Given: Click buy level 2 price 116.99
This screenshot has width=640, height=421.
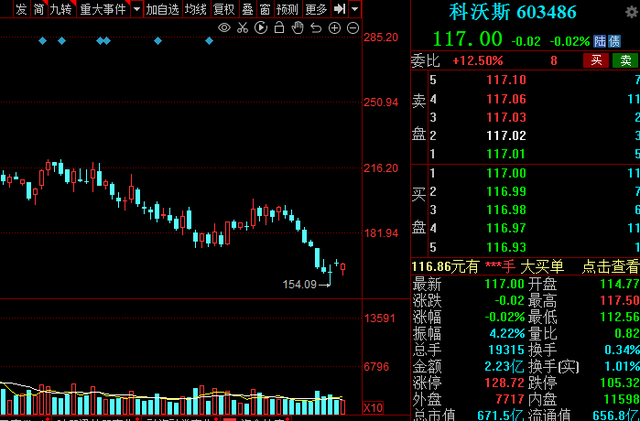Looking at the screenshot, I should point(506,191).
